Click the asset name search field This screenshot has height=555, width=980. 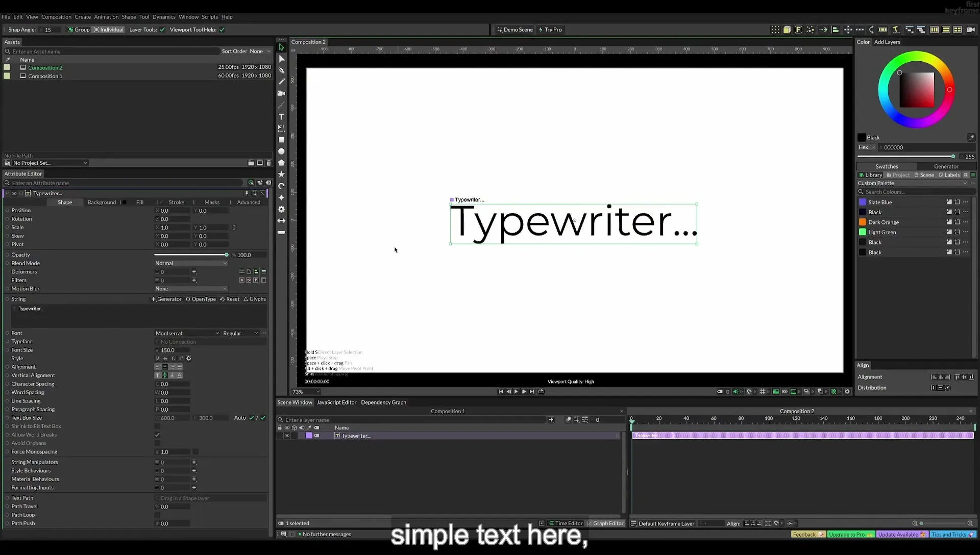coord(112,52)
